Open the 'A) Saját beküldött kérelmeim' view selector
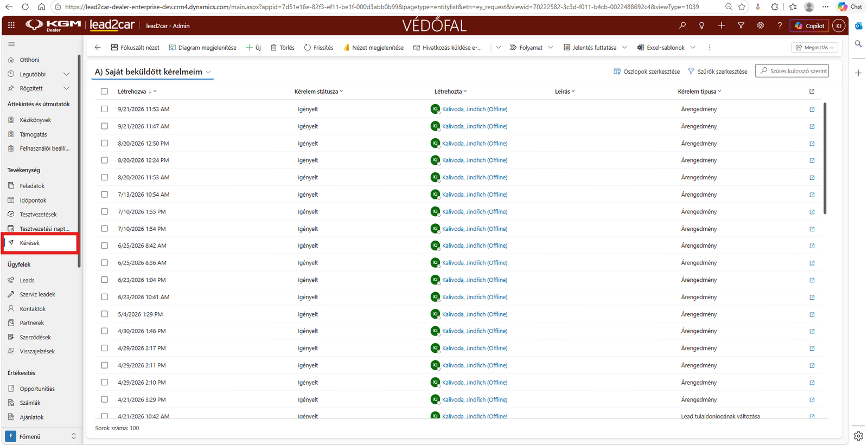Viewport: 868px width, 446px height. click(153, 72)
